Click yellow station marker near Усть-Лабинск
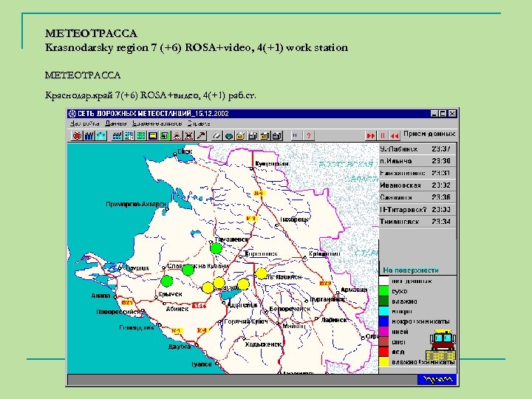Image resolution: width=532 pixels, height=399 pixels. tap(262, 273)
